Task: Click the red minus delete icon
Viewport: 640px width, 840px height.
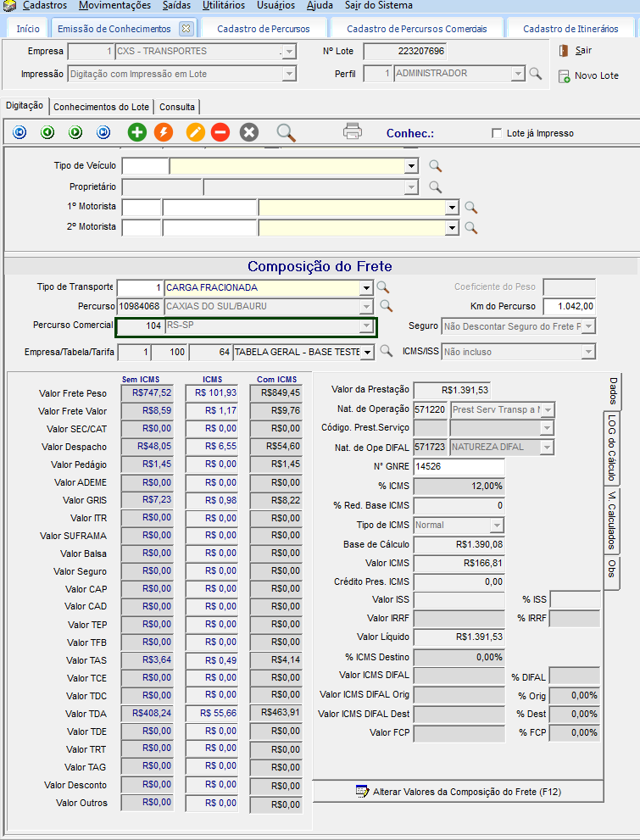Action: point(220,132)
